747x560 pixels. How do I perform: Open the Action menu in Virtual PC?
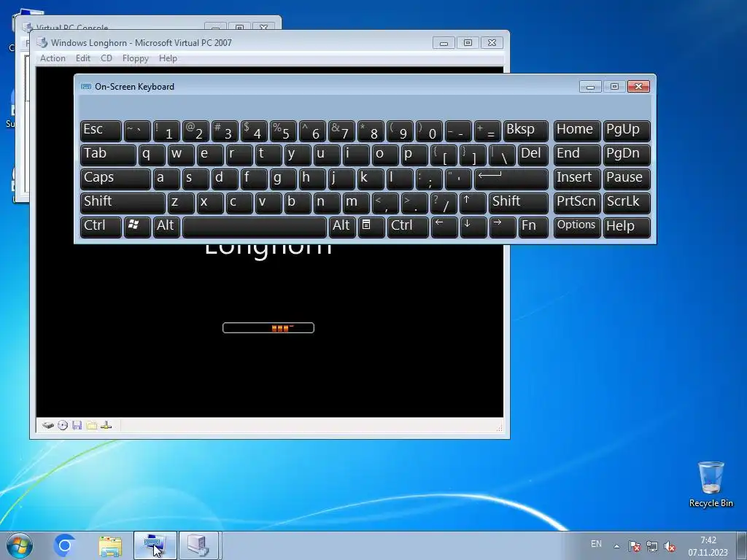pyautogui.click(x=53, y=58)
